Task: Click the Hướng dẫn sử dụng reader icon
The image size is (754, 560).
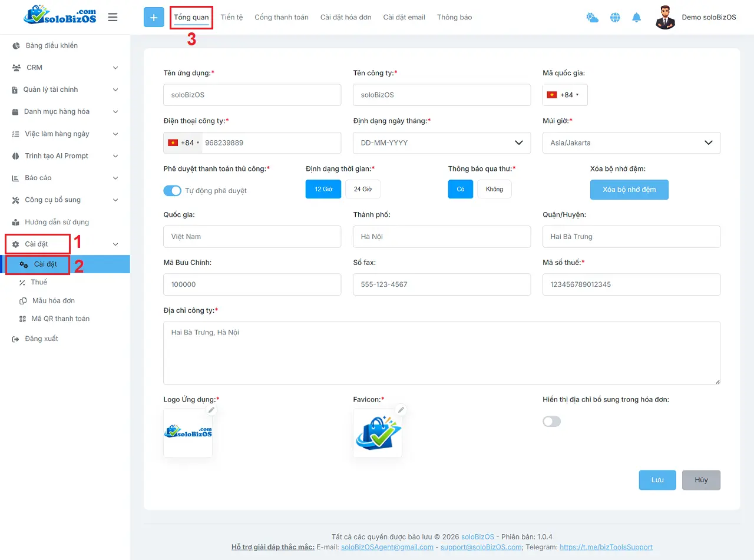Action: coord(16,222)
